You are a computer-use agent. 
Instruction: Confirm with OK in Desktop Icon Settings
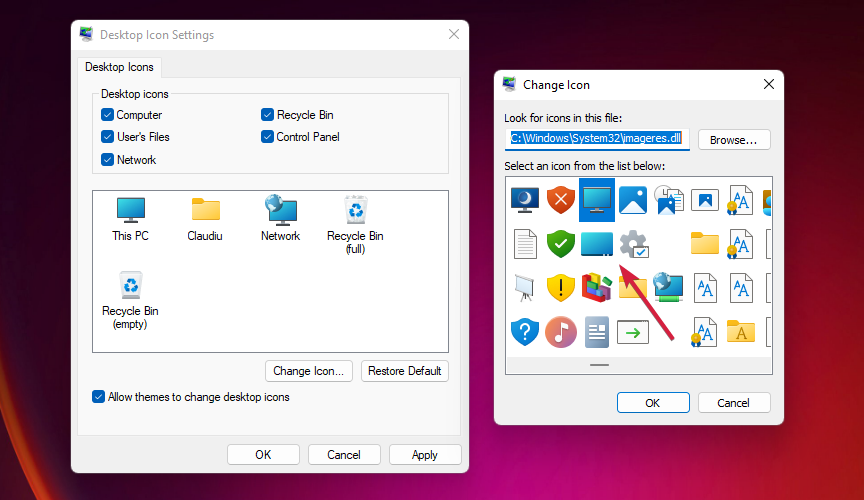(263, 455)
